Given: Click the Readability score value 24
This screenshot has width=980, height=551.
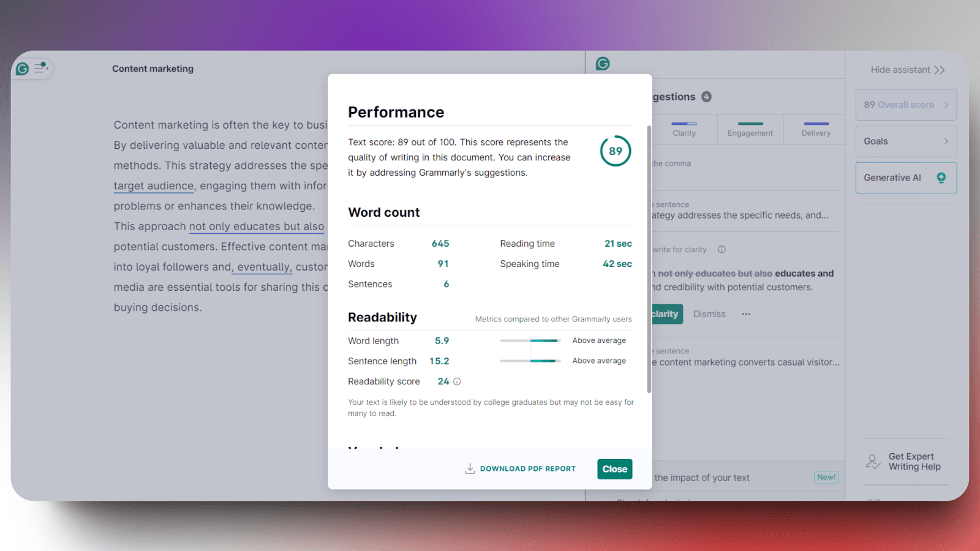Looking at the screenshot, I should (x=443, y=381).
